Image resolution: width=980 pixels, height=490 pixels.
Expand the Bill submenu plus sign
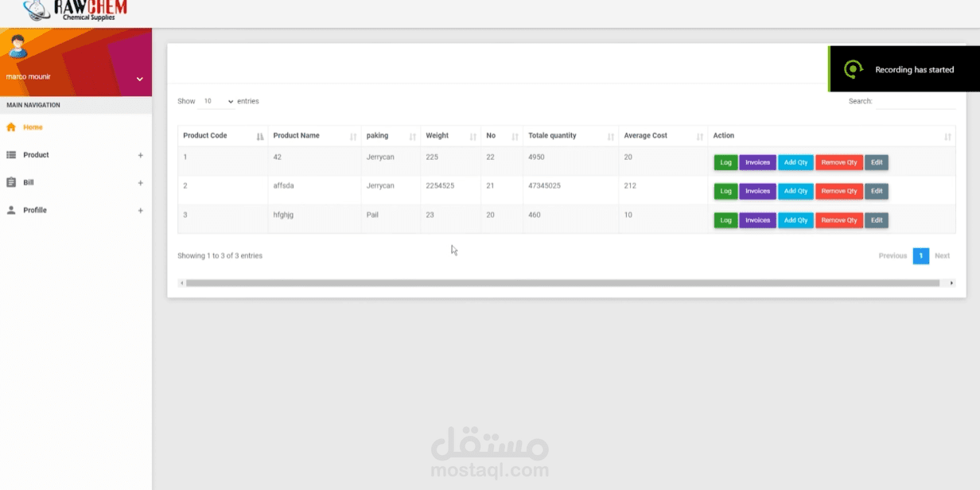(140, 183)
